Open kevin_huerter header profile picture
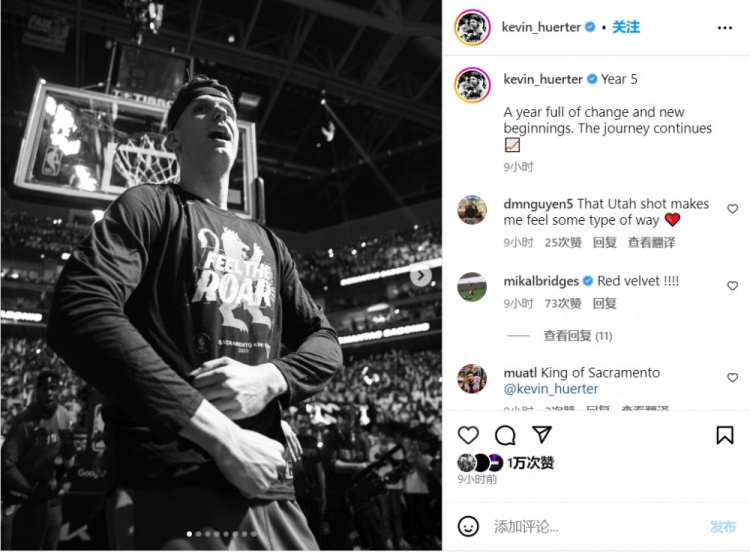Screen dimensions: 750x552 (x=471, y=28)
